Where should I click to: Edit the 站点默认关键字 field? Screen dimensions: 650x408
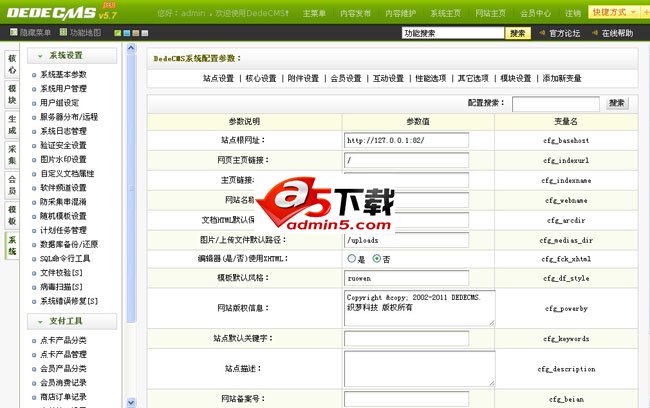[406, 338]
